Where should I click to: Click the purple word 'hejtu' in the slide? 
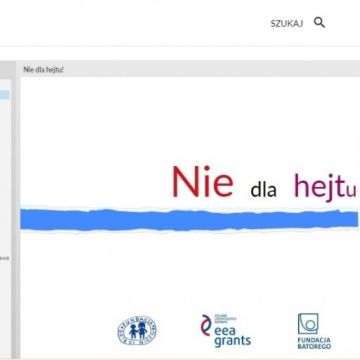click(x=325, y=186)
